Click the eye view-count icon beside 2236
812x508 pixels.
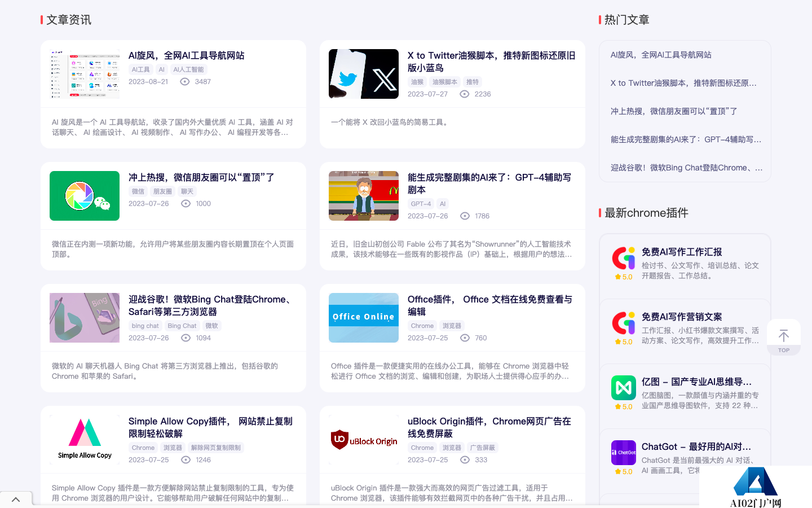pyautogui.click(x=464, y=94)
